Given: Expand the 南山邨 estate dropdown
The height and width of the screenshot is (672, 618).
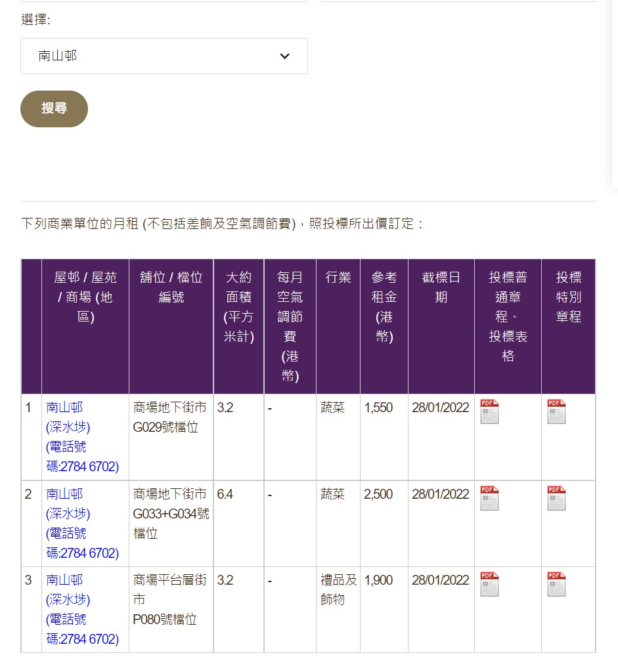Looking at the screenshot, I should pyautogui.click(x=164, y=56).
